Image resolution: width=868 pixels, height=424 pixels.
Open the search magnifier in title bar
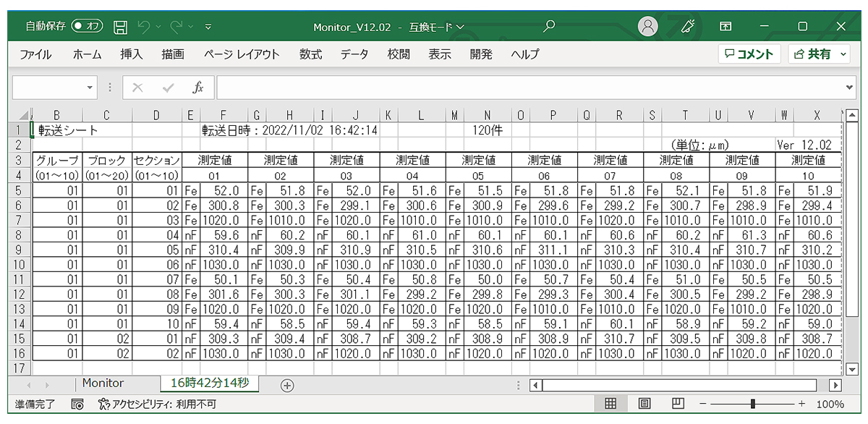[549, 27]
